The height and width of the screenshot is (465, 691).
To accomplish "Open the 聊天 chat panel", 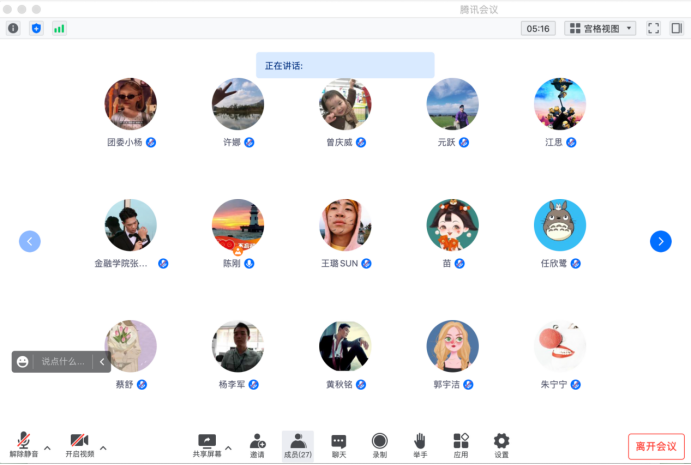I will click(x=339, y=445).
